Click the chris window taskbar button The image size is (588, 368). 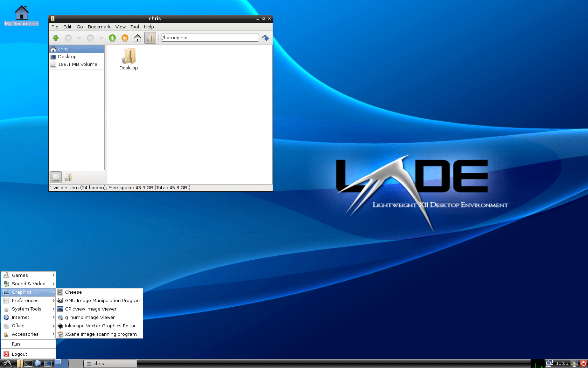tap(111, 363)
